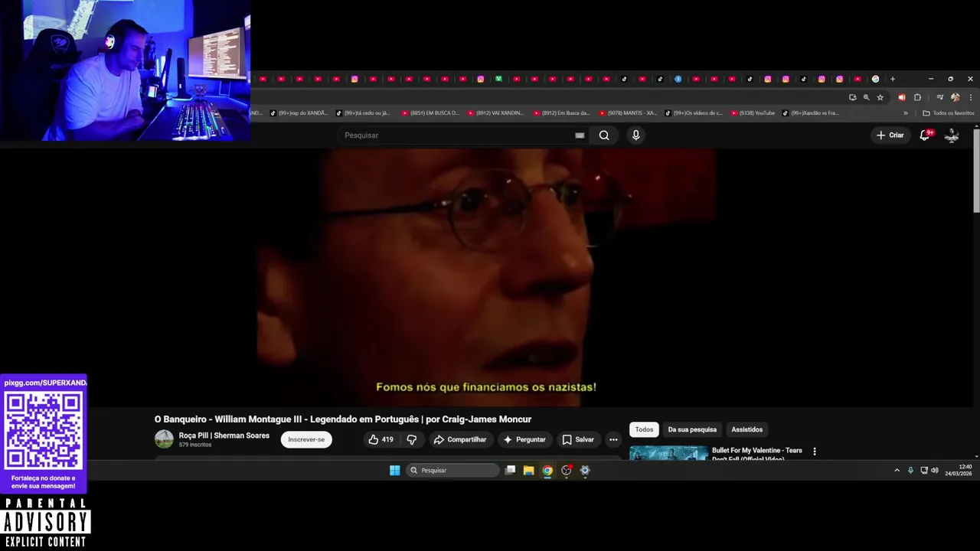
Task: Open the (8851) EM BUSCA D... bookmark
Action: coord(431,113)
